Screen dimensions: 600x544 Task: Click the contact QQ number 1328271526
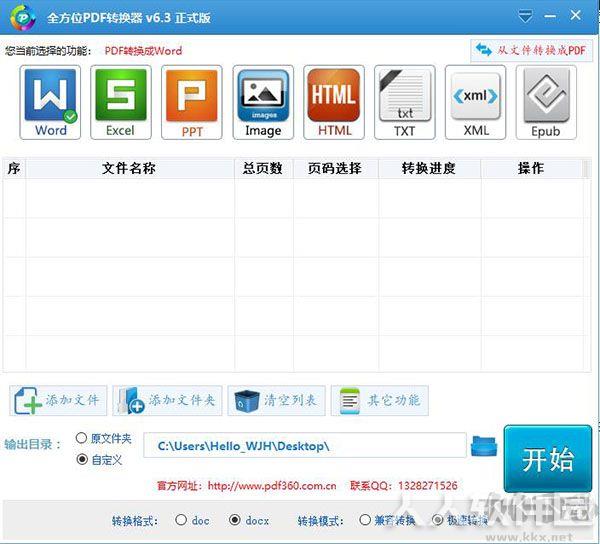click(x=427, y=486)
